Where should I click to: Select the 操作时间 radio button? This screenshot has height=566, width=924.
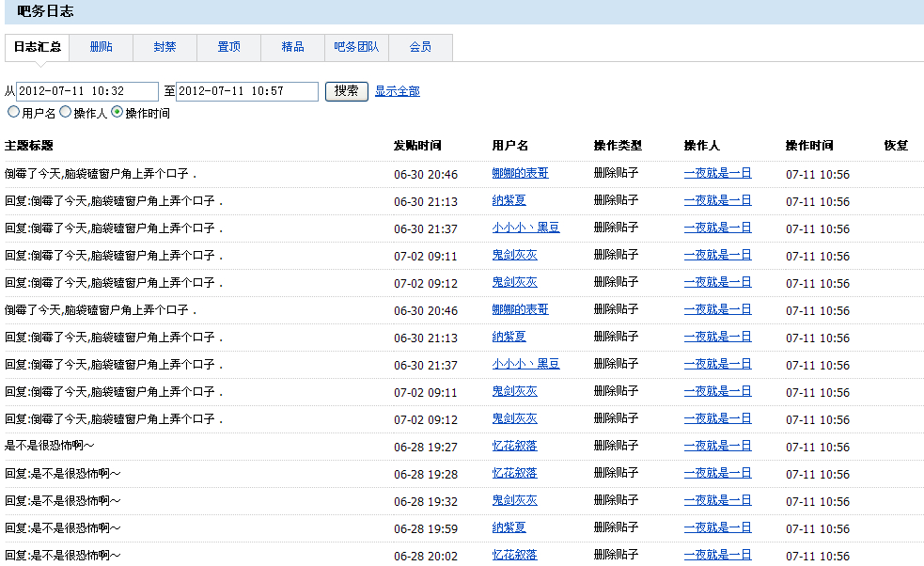pos(117,112)
